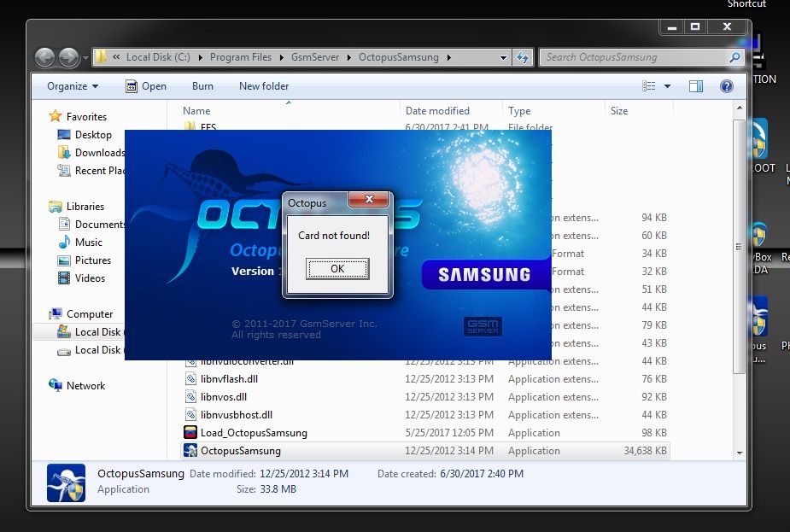Select the Load_OctopusSamsung application icon
Viewport: 790px width, 532px height.
click(191, 433)
